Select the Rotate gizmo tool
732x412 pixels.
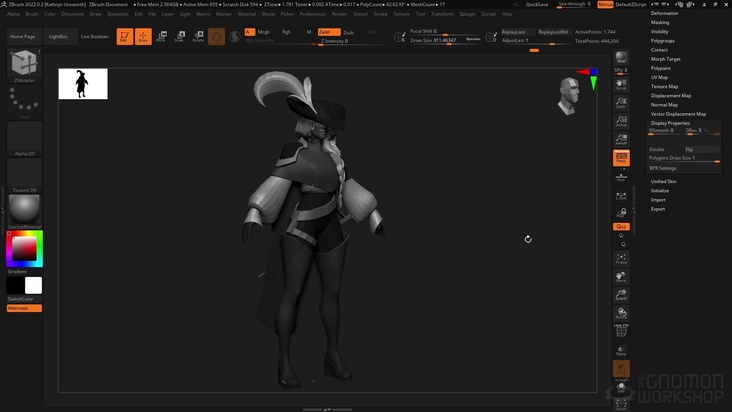(198, 36)
